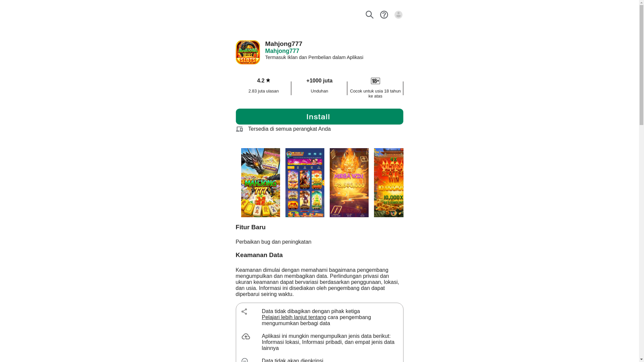Open the Mahjong777 developer link

(282, 51)
